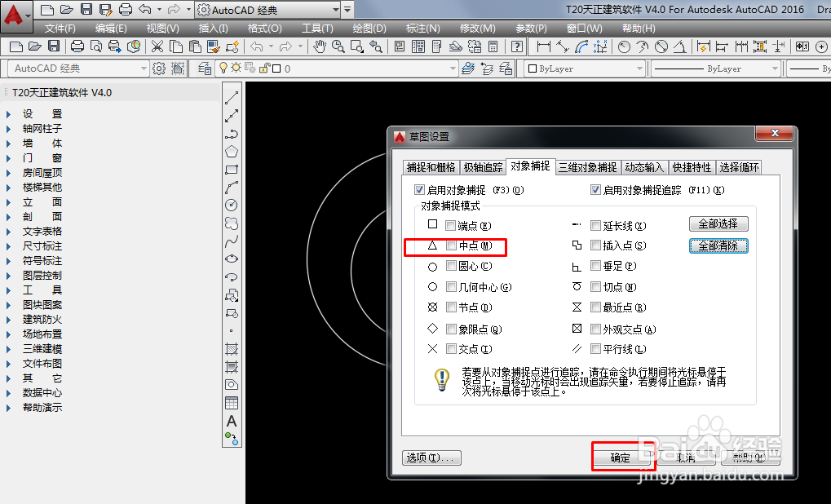Expand the 设置 menu in Tianzheng panel
The image size is (831, 504).
pyautogui.click(x=8, y=114)
